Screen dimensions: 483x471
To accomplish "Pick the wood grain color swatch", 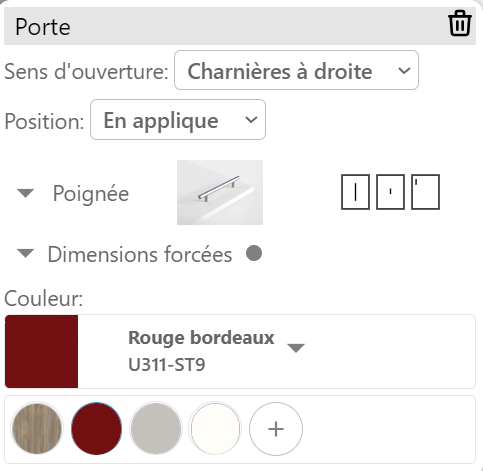I will coord(37,429).
